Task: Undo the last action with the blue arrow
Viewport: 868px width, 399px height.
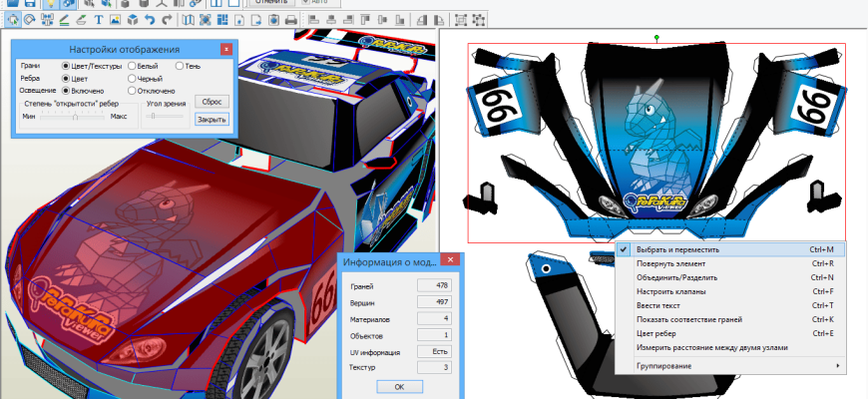Action: click(x=150, y=20)
